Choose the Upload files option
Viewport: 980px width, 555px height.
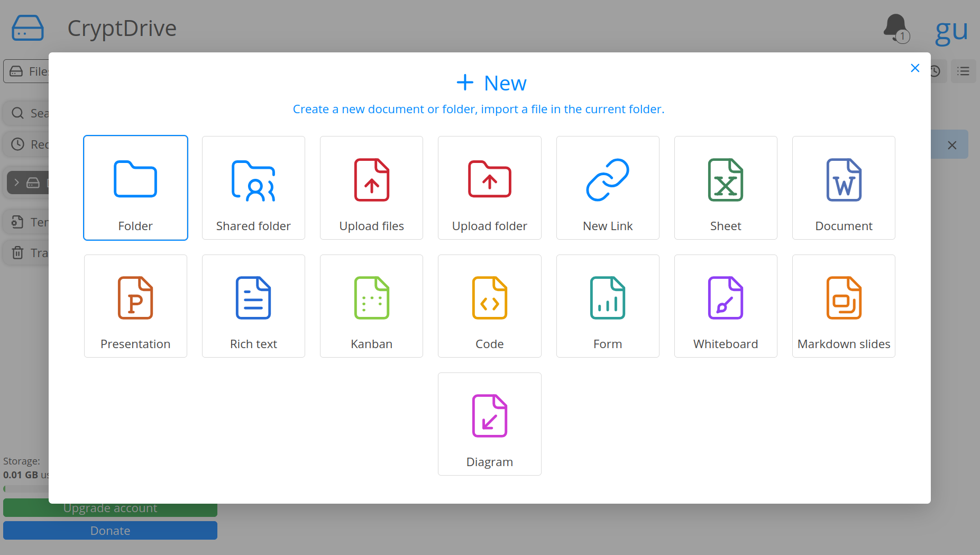click(x=371, y=188)
